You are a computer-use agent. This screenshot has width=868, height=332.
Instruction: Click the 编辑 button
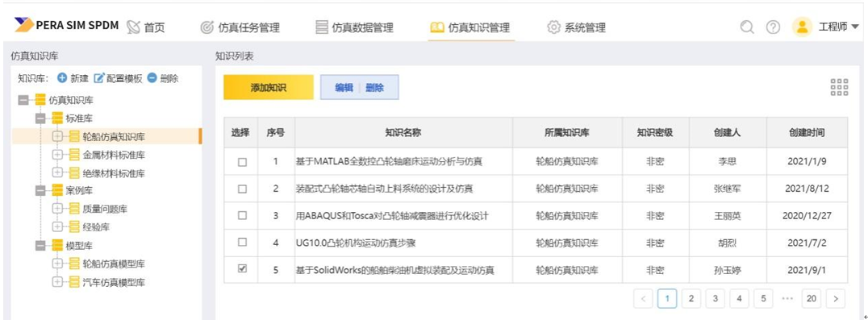[x=344, y=88]
